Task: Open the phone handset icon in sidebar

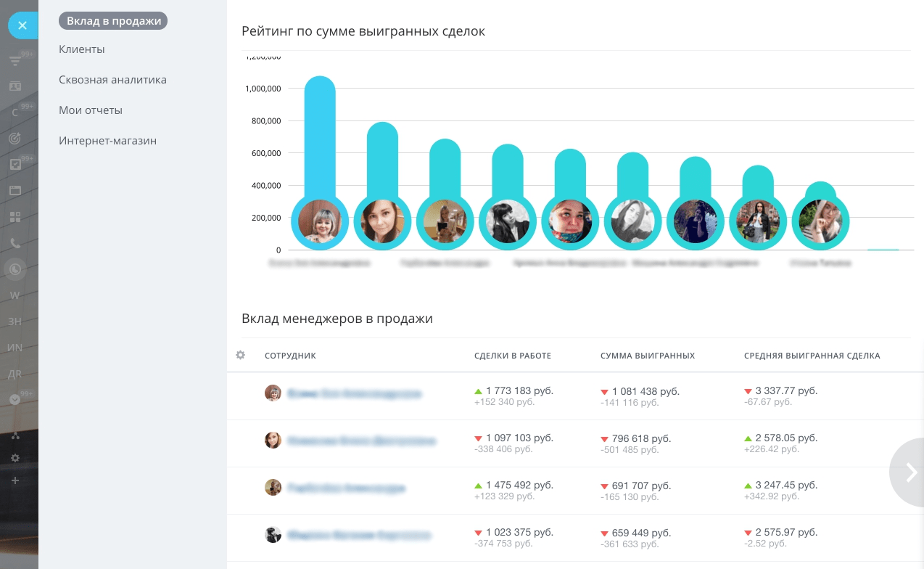Action: (15, 243)
